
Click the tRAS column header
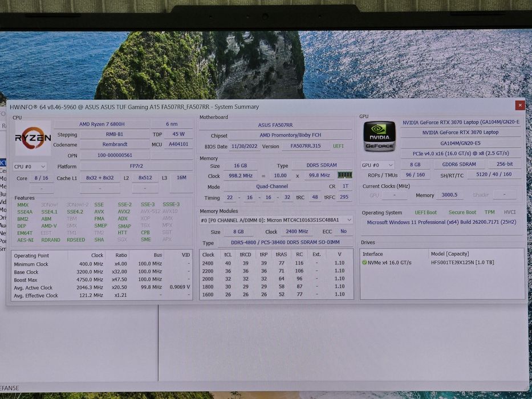tap(281, 254)
